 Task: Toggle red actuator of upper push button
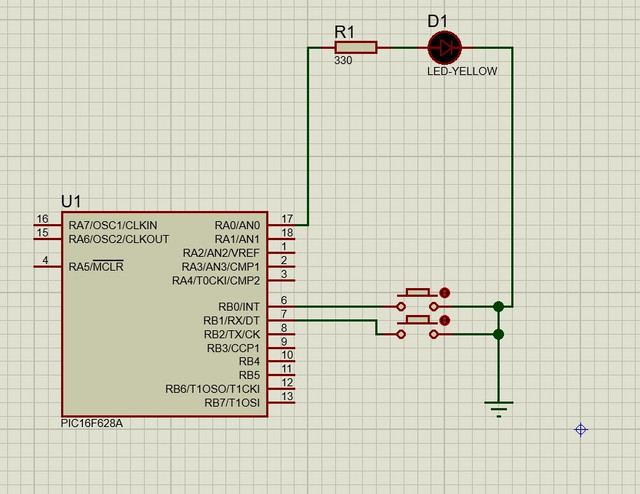pos(444,293)
